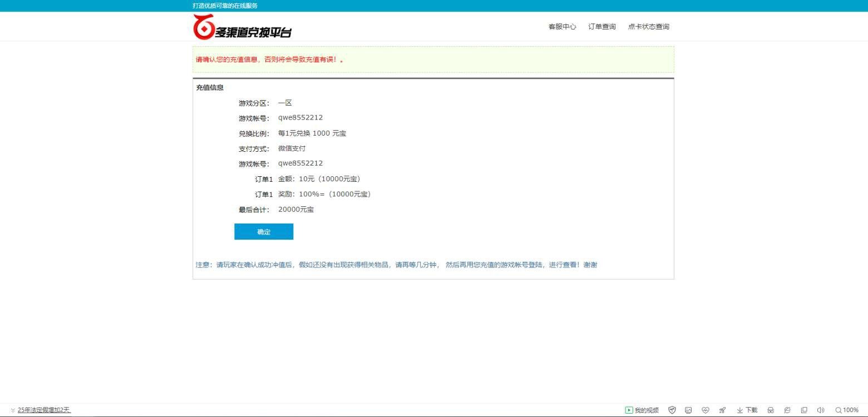Open the 100% zoom control

pyautogui.click(x=847, y=410)
